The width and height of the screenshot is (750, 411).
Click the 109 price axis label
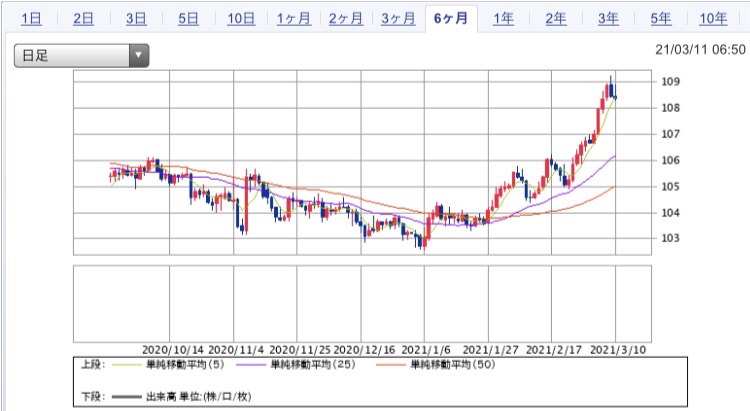click(x=670, y=81)
